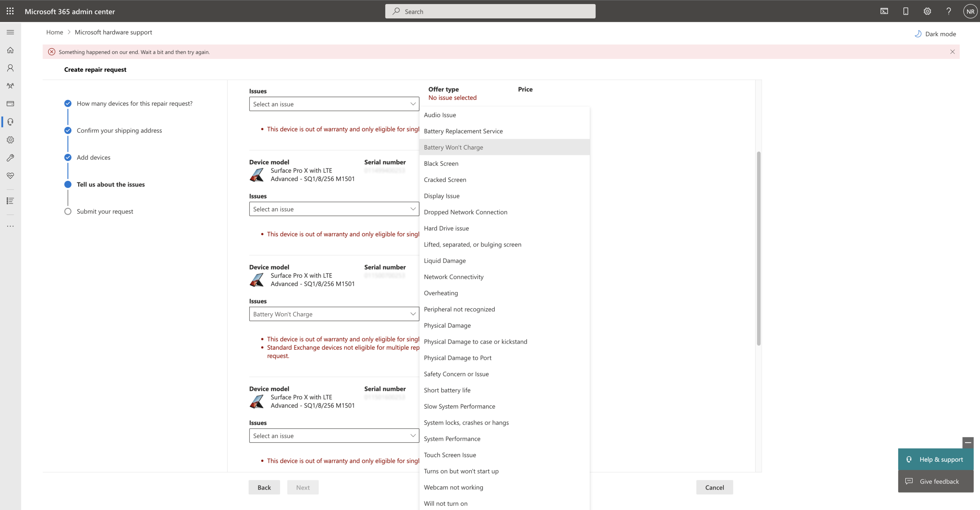The width and height of the screenshot is (980, 510).
Task: Toggle the navigation menu hamburger icon
Action: tap(10, 32)
